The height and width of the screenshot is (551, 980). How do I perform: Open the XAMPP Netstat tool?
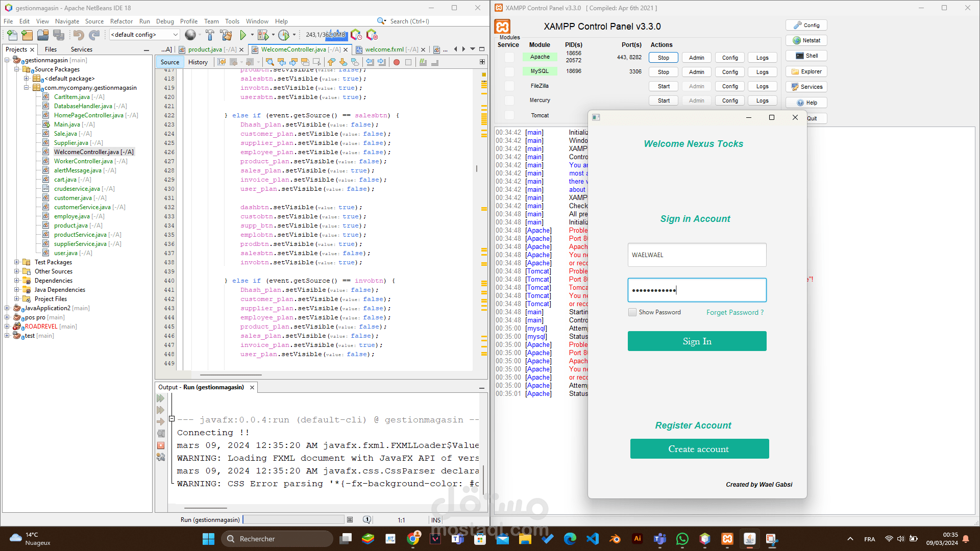coord(806,40)
